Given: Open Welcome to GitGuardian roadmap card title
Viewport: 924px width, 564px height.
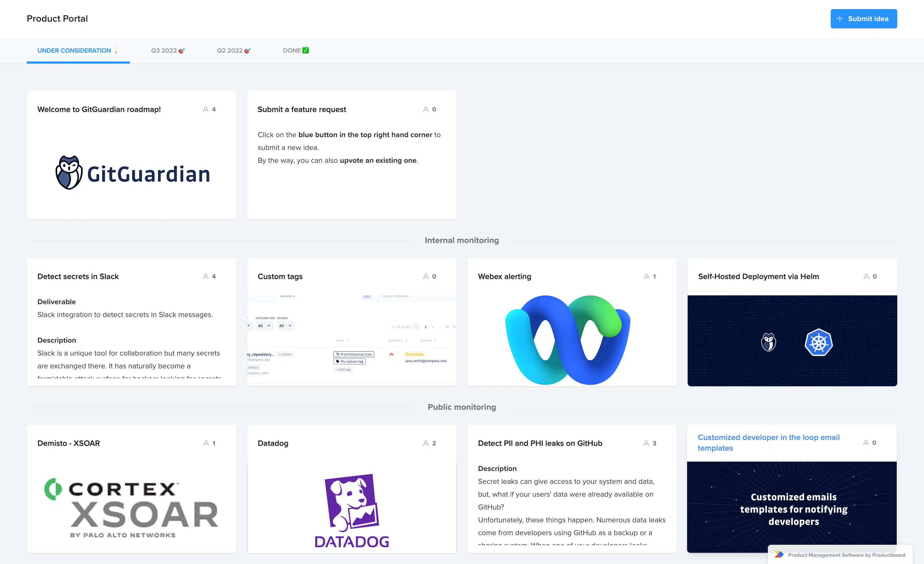Looking at the screenshot, I should click(x=99, y=110).
